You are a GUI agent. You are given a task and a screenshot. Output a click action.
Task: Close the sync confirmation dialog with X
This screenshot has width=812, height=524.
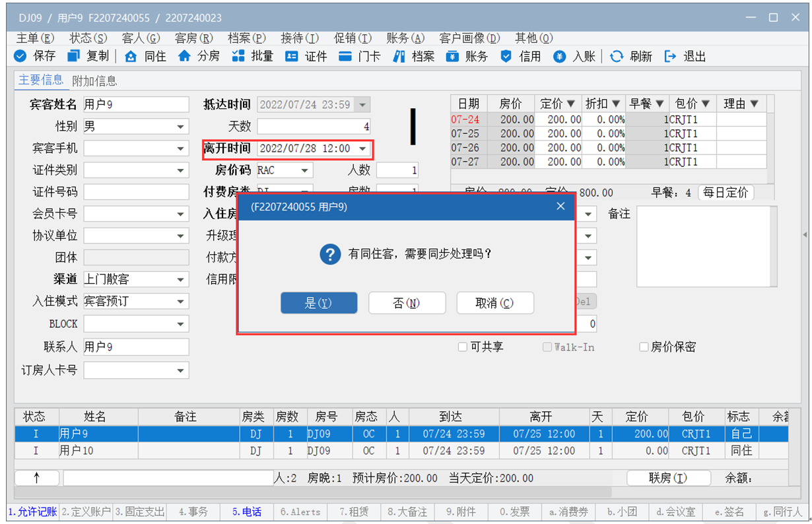pyautogui.click(x=560, y=207)
